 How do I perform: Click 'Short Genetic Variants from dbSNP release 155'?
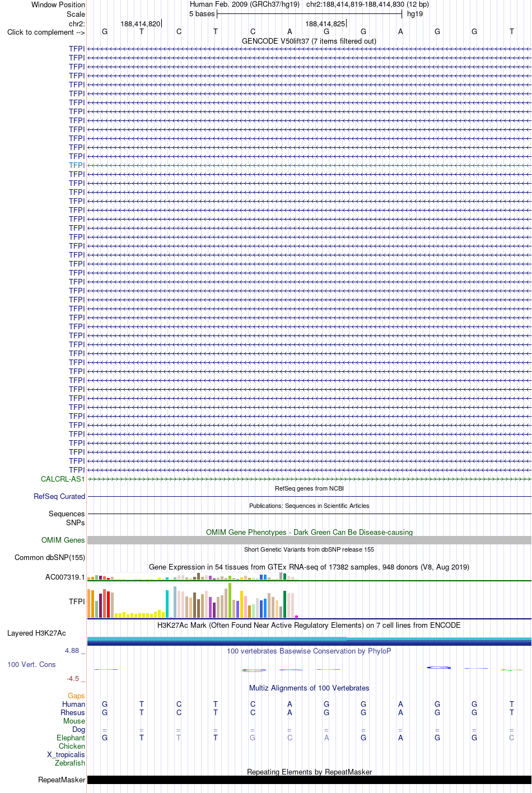(x=309, y=549)
